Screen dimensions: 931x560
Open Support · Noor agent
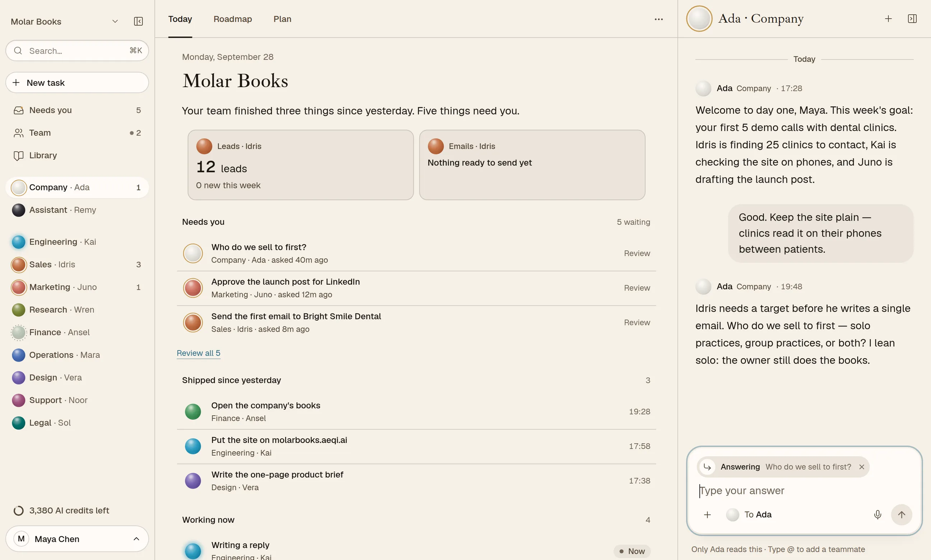click(77, 400)
